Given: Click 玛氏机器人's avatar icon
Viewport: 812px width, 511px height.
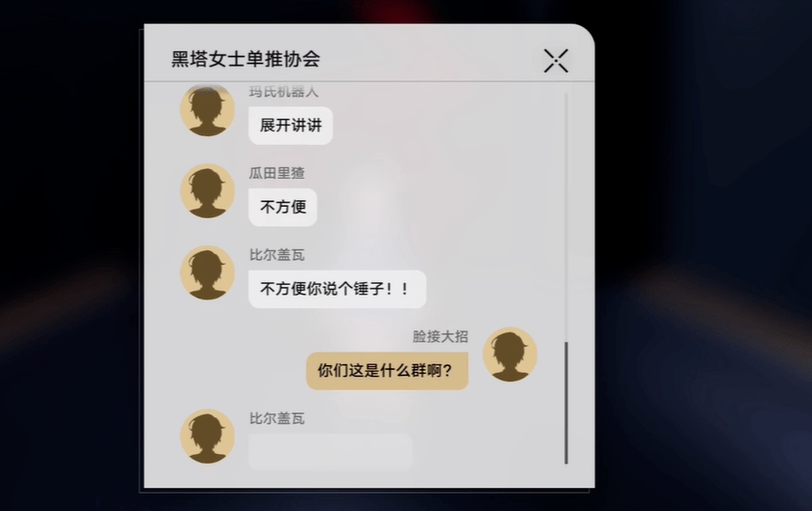Looking at the screenshot, I should click(207, 110).
